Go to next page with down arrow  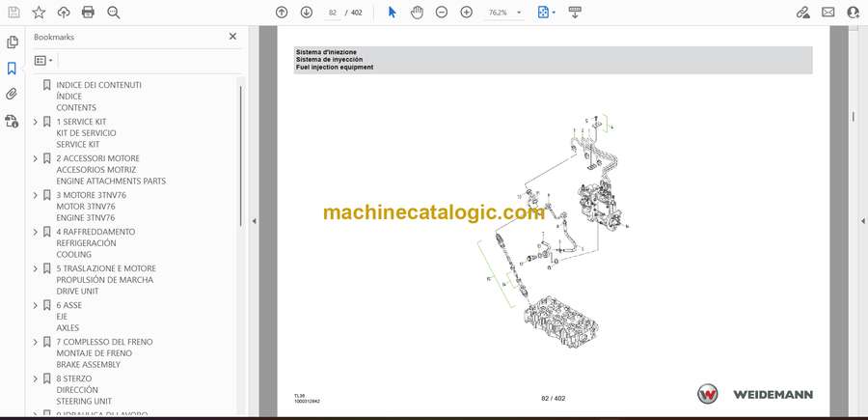(x=307, y=13)
